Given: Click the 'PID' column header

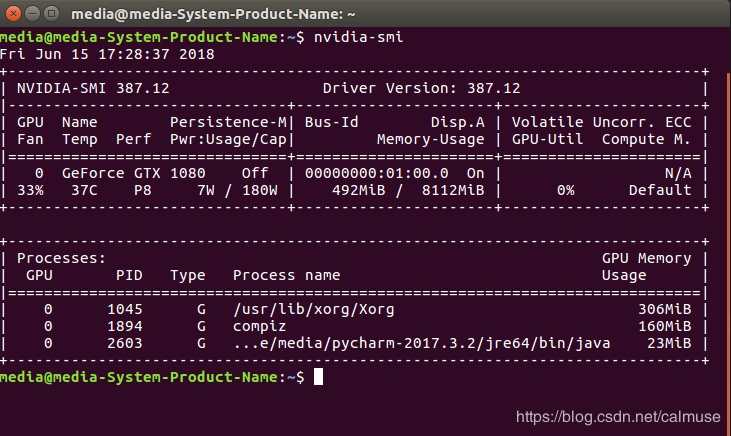Looking at the screenshot, I should coord(129,275).
